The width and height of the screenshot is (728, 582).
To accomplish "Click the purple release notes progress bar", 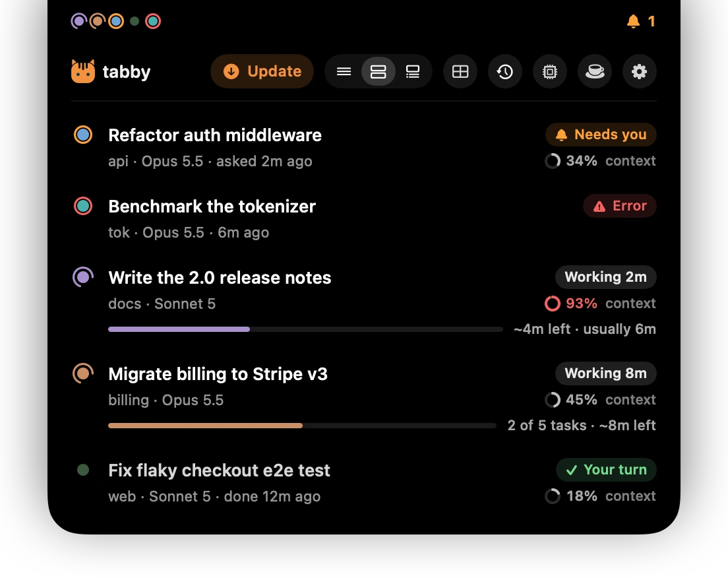I will click(305, 329).
